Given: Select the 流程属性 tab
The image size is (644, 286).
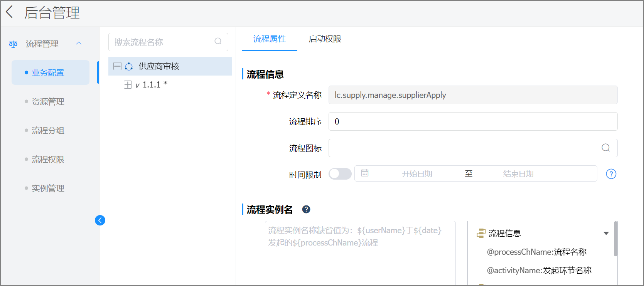Looking at the screenshot, I should [x=269, y=39].
